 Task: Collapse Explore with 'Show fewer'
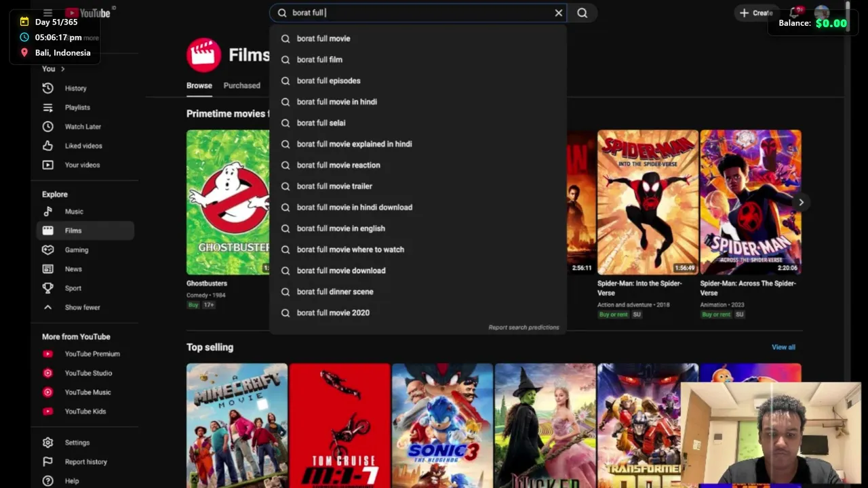[x=85, y=307]
